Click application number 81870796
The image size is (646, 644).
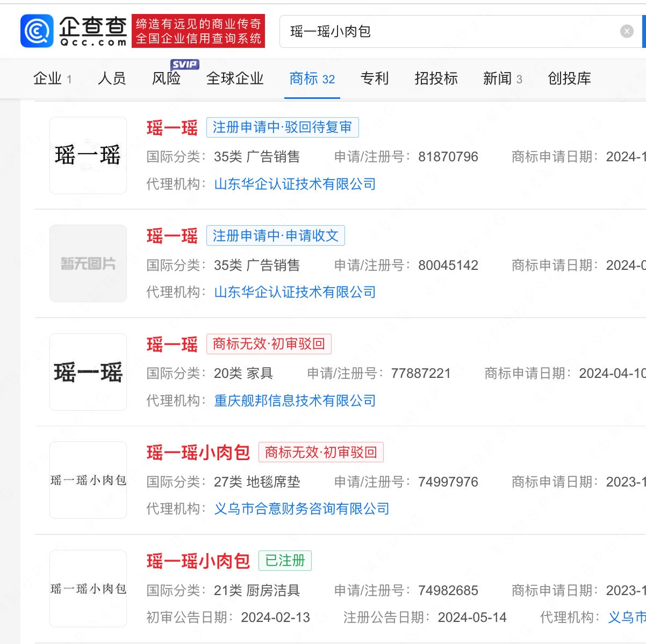(448, 157)
